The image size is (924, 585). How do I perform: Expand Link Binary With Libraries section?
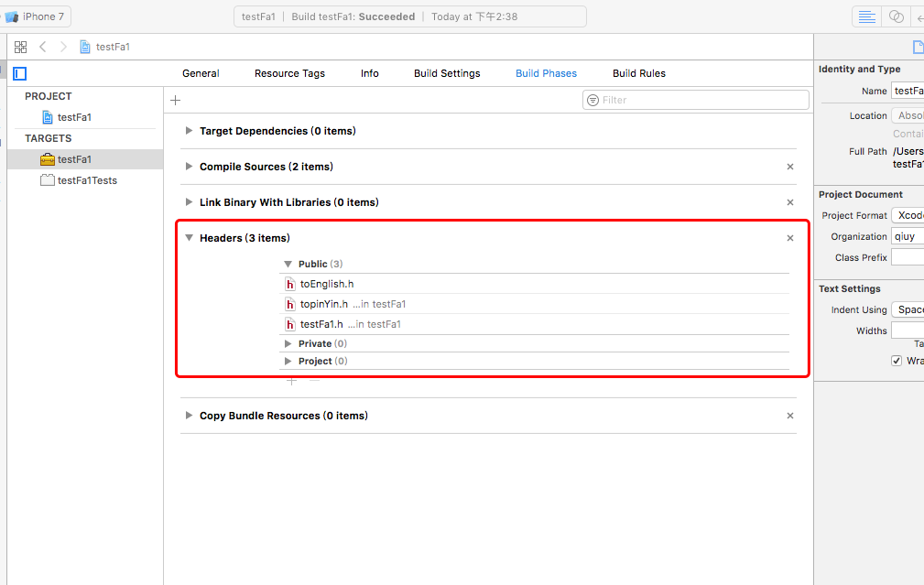189,202
